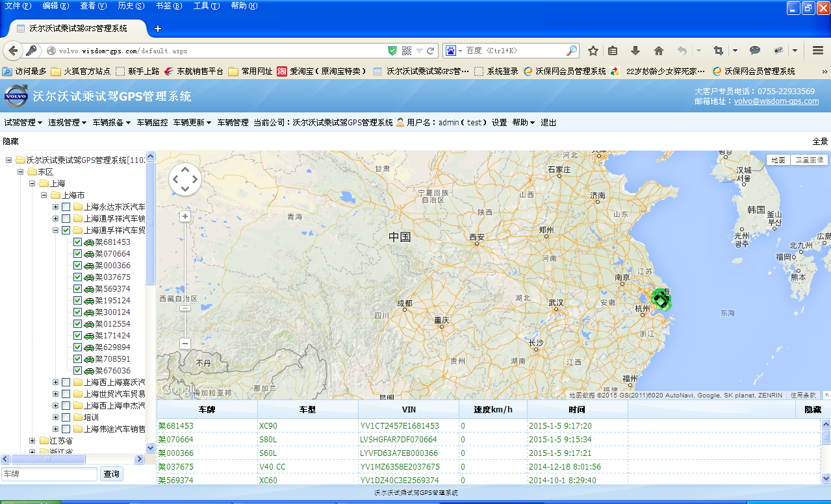Click the screenshot crop tool icon
The height and width of the screenshot is (504, 831).
point(718,51)
